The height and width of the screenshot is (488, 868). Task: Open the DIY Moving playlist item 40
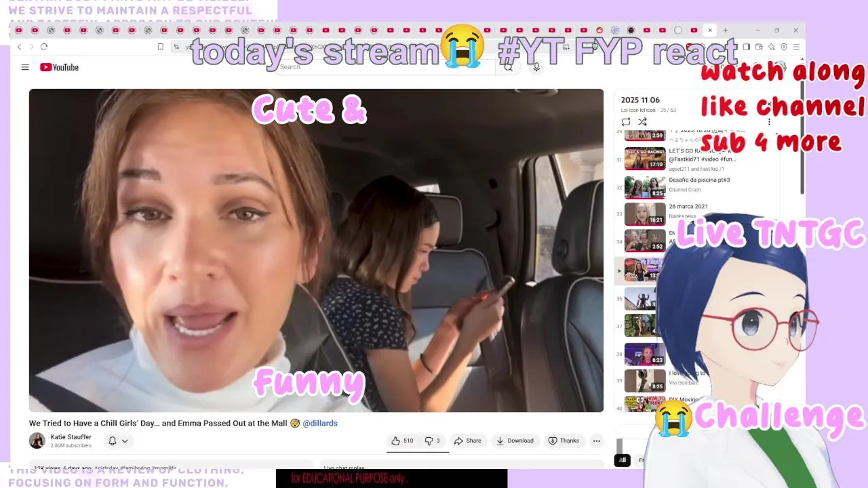pyautogui.click(x=645, y=404)
